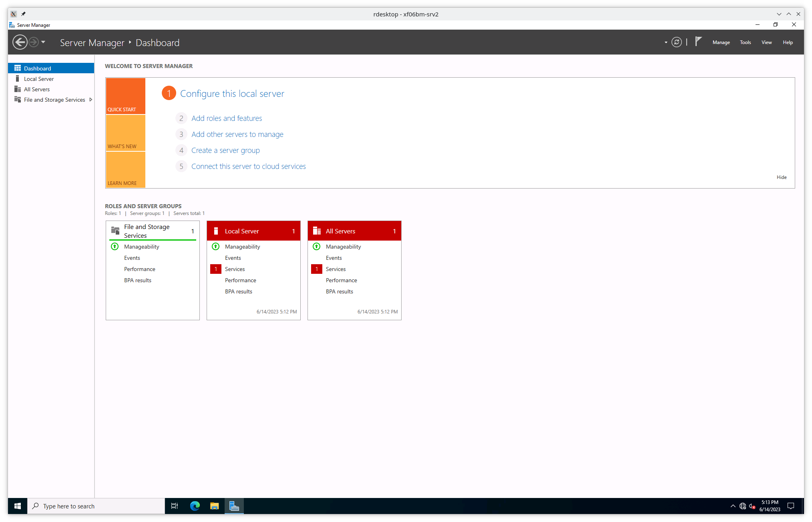This screenshot has width=812, height=522.
Task: Open the Manage menu
Action: click(721, 42)
